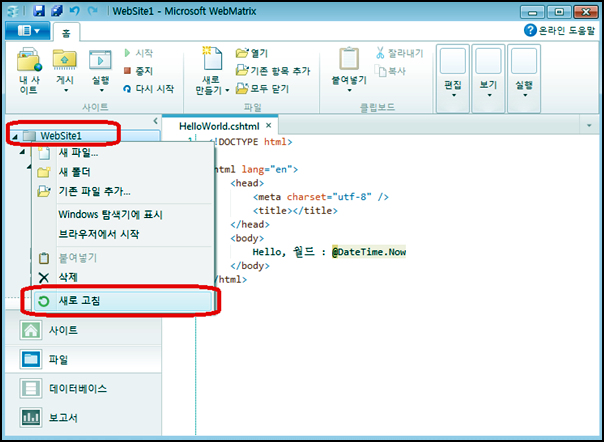Close the HelloWorld.cshtml tab

(x=269, y=126)
